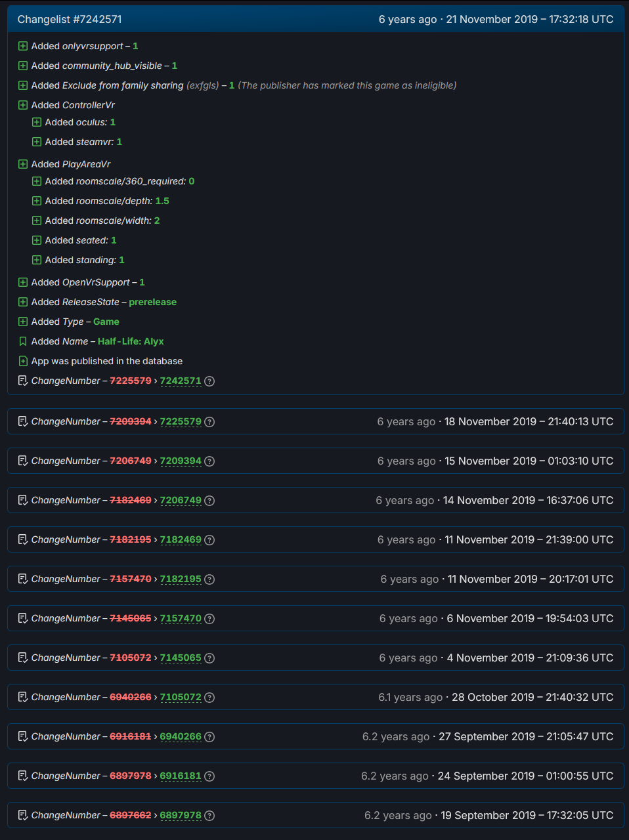Click history icon on 6897978 changelist row

point(23,815)
